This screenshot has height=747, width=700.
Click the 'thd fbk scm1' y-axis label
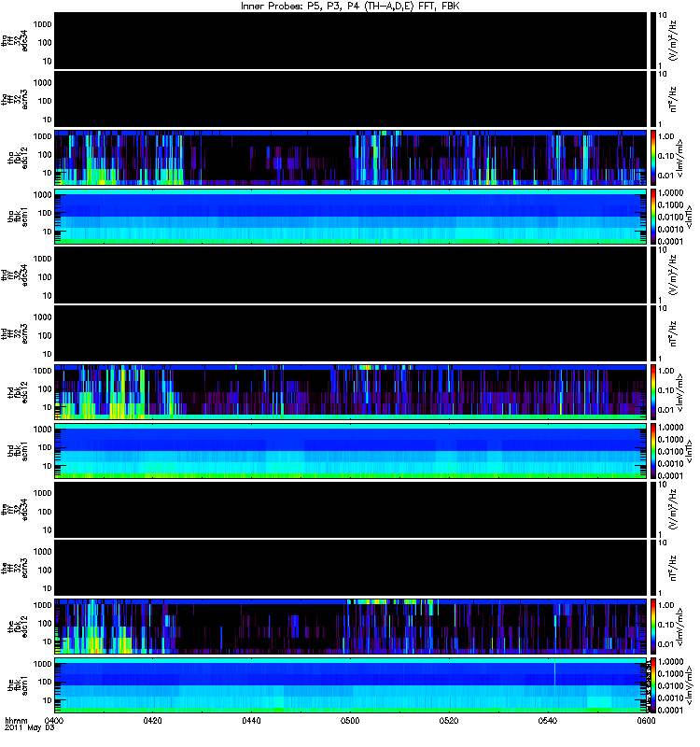tap(18, 451)
